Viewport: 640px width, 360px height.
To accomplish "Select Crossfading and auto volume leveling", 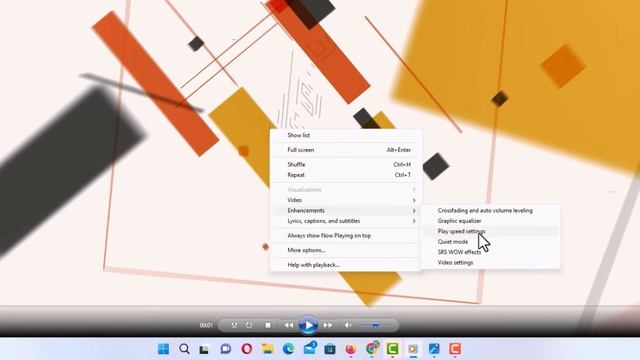I will [x=490, y=211].
